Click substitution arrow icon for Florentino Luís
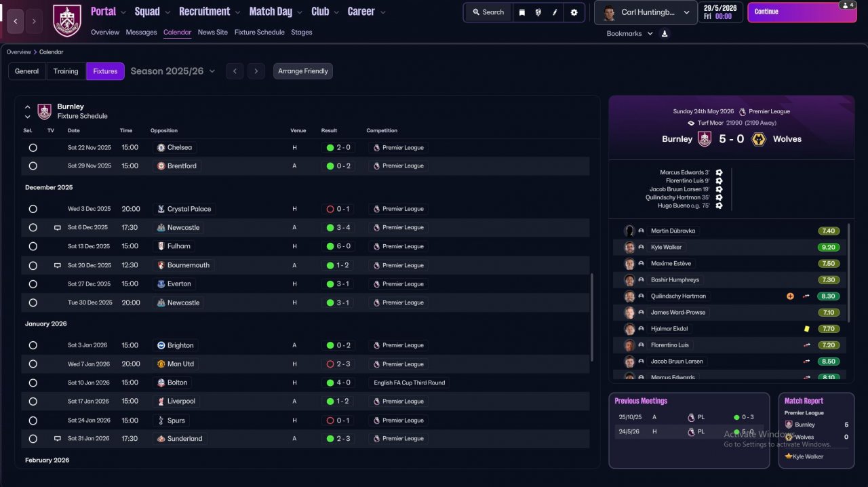Screen dimensions: 868x487 click(x=806, y=345)
